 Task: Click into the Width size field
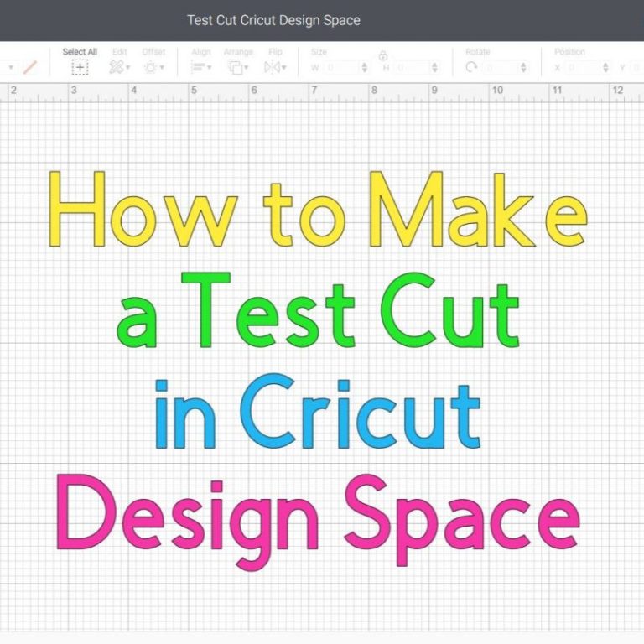click(340, 67)
